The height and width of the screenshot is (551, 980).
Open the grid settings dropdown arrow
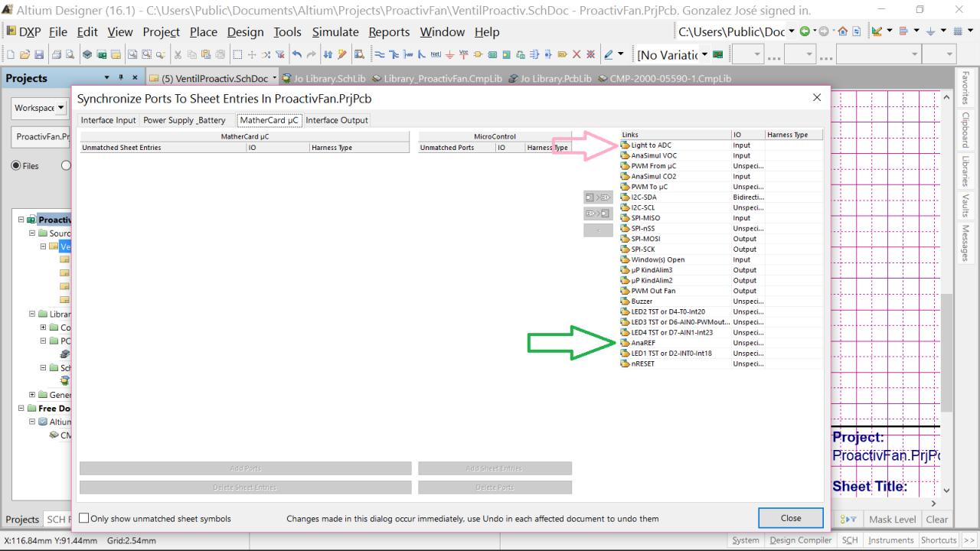click(x=969, y=32)
